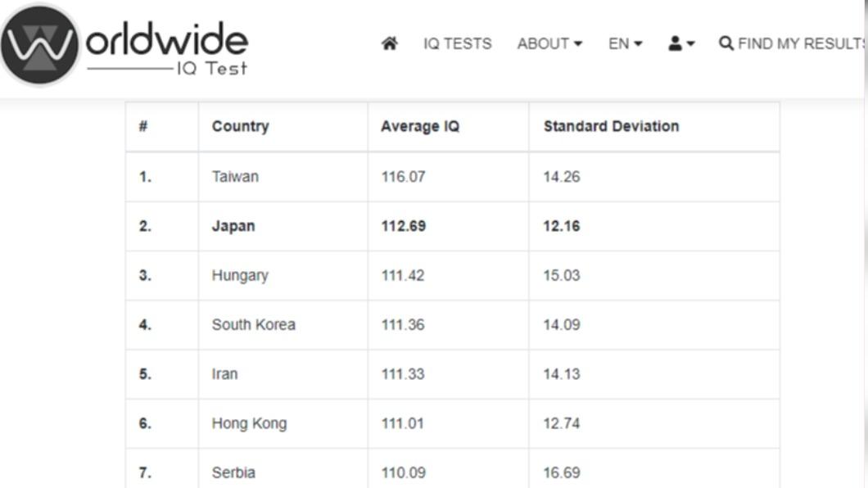Viewport: 868px width, 488px height.
Task: Click the search magnifier icon
Action: point(726,43)
